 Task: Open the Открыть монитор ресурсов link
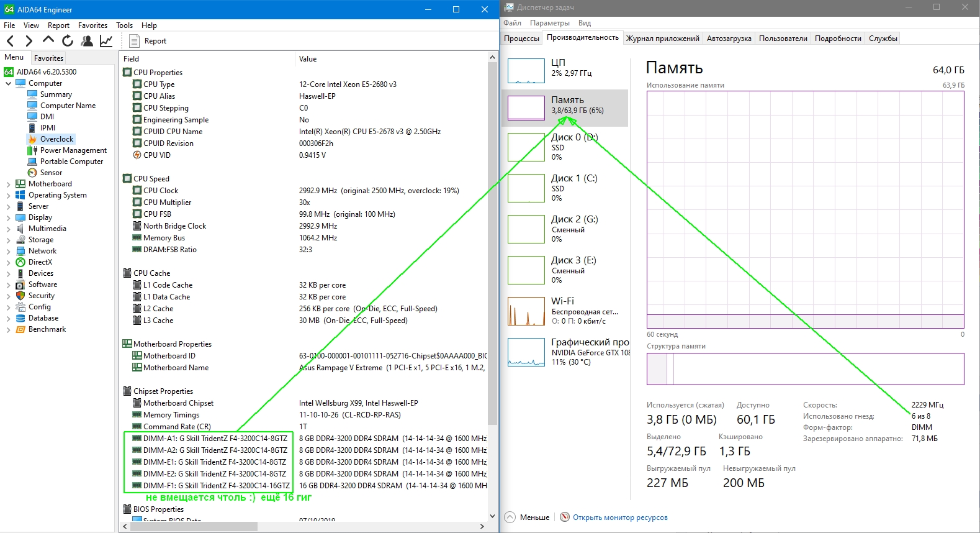click(620, 517)
